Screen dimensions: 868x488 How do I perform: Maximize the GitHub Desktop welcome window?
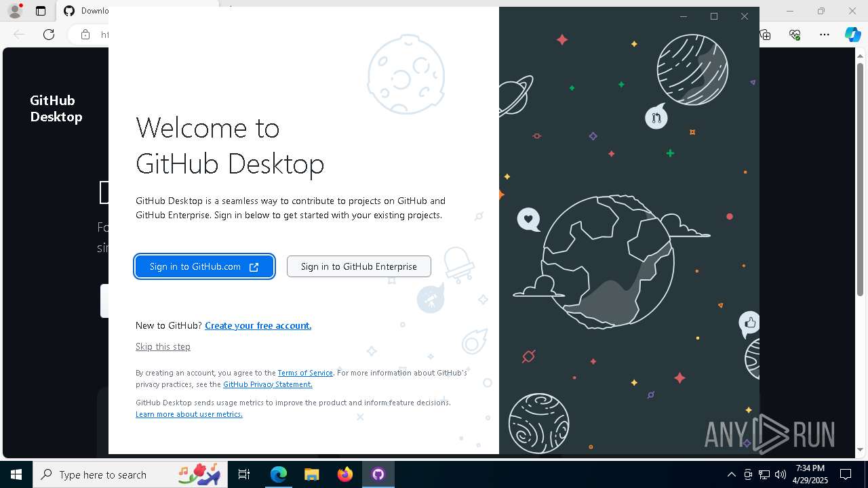pyautogui.click(x=714, y=16)
